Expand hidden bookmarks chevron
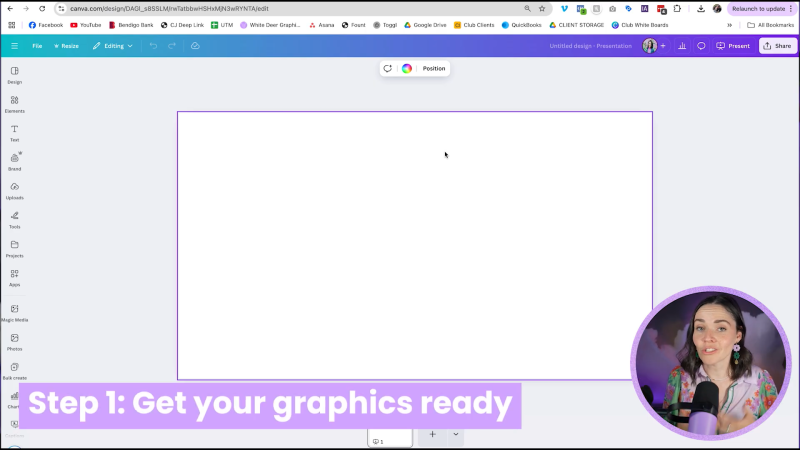Viewport: 800px width, 450px height. [x=730, y=25]
